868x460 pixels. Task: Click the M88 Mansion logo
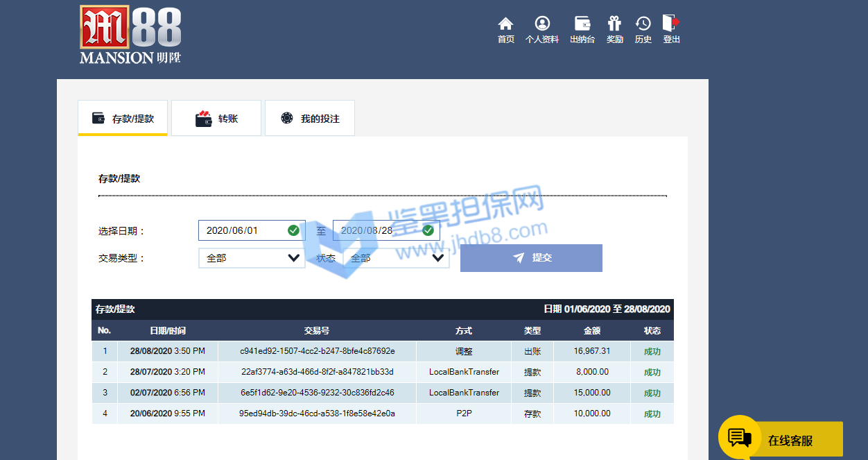tap(130, 35)
